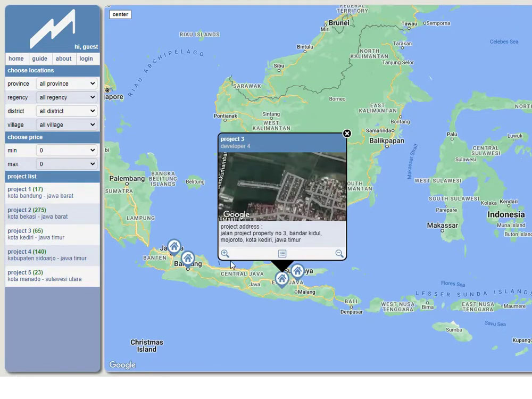
Task: Select project 3 (65) kota kediri
Action: pyautogui.click(x=53, y=234)
